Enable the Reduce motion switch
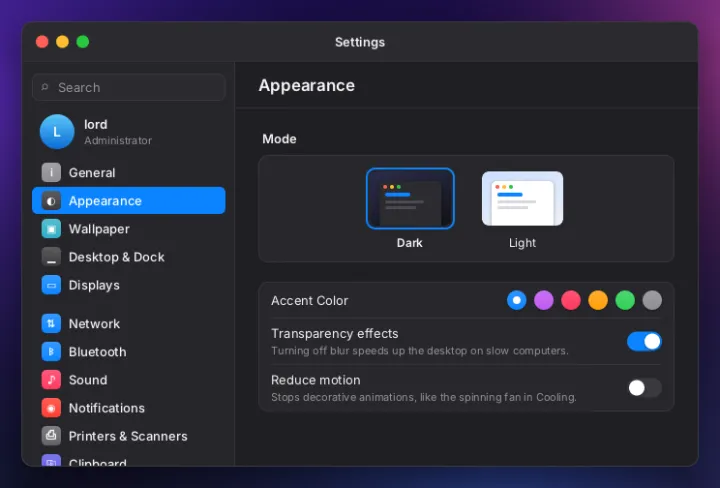The width and height of the screenshot is (720, 488). (x=644, y=388)
